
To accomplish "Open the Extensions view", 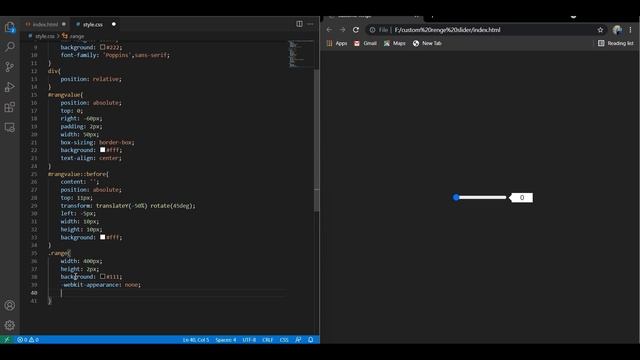I will tap(10, 107).
